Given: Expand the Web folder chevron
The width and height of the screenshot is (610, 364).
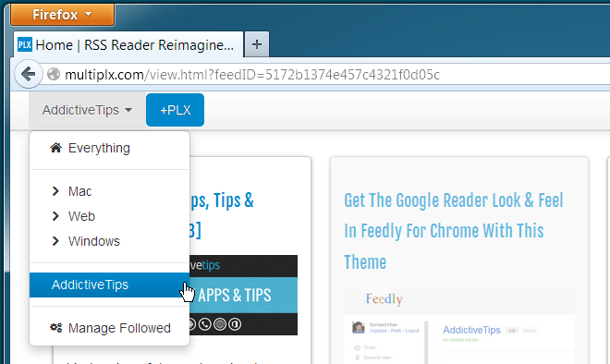Looking at the screenshot, I should pyautogui.click(x=55, y=216).
